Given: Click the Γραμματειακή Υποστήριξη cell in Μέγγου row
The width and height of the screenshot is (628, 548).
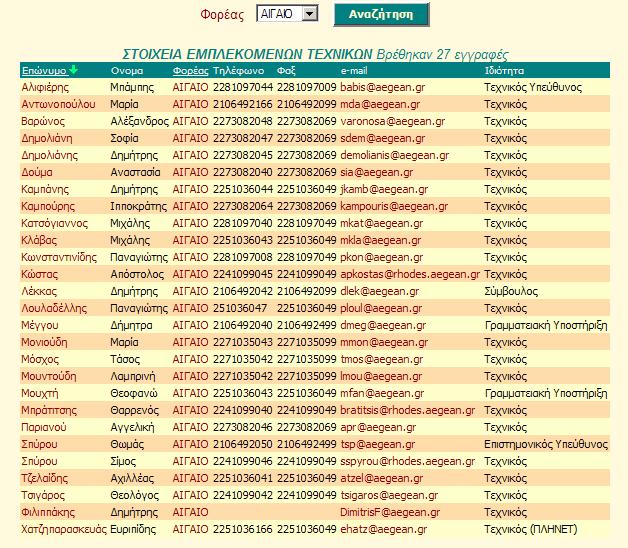Looking at the screenshot, I should (x=546, y=325).
